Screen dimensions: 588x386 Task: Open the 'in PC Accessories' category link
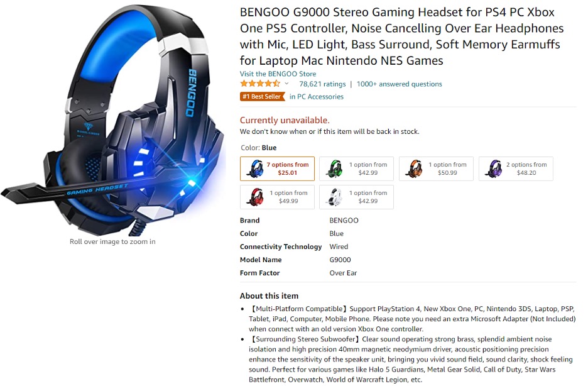[x=316, y=97]
